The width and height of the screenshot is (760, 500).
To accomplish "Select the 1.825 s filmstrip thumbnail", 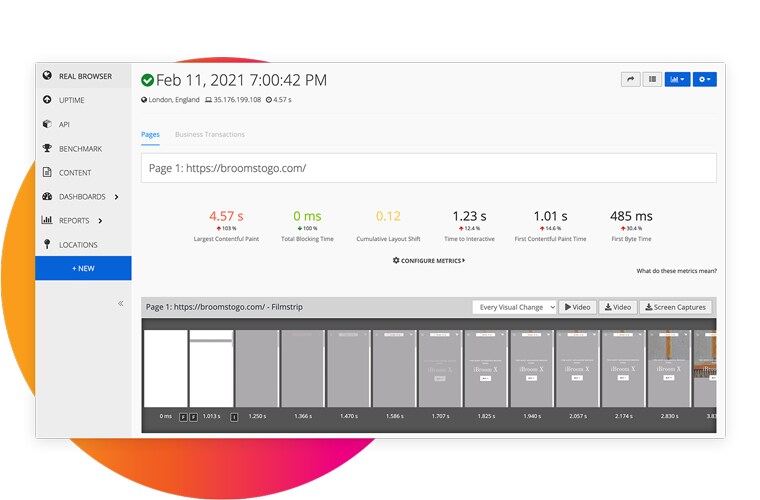I will click(x=486, y=368).
